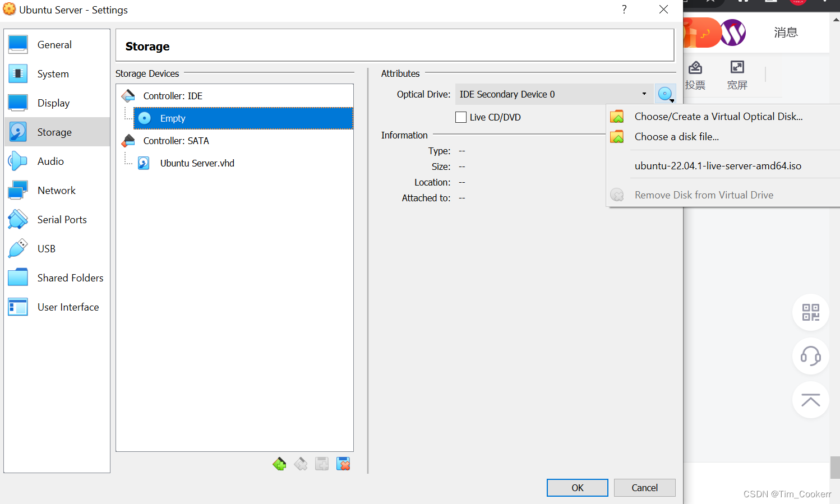Click the back-to-top floating button
Screen dimensions: 840x504
click(811, 400)
